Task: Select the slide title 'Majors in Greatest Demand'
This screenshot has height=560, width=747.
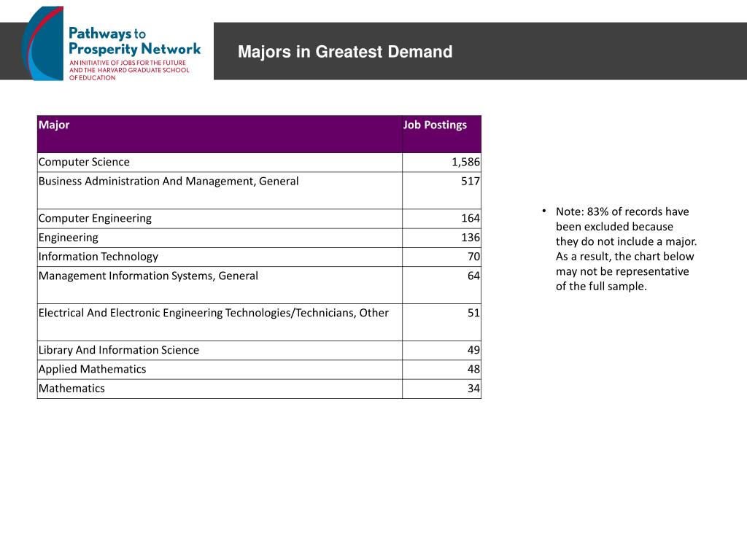Action: (345, 52)
